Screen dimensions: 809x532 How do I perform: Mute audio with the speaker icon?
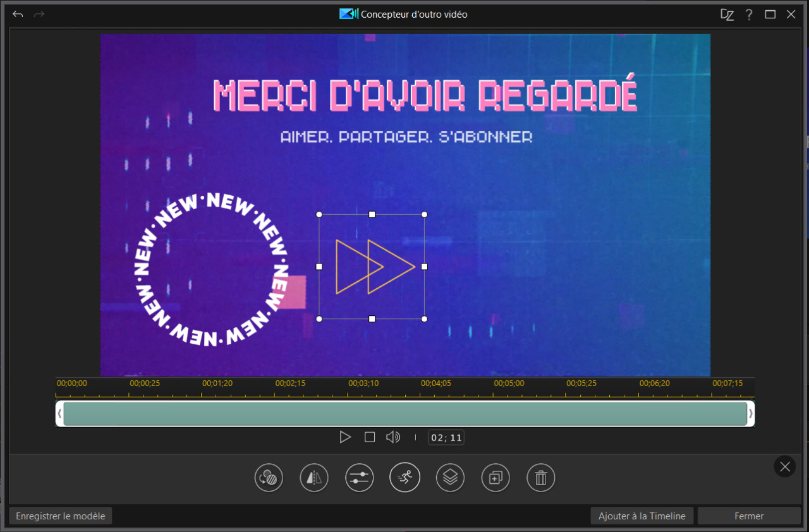coord(392,437)
